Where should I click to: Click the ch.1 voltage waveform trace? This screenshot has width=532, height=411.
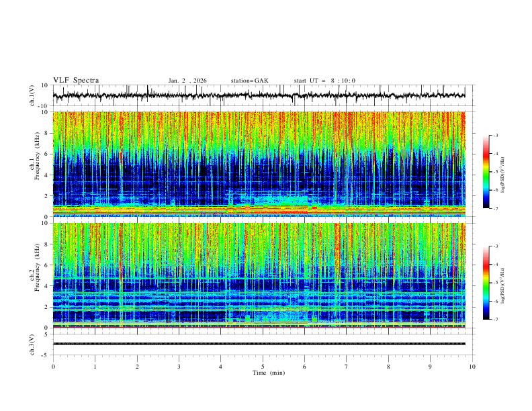click(x=259, y=95)
